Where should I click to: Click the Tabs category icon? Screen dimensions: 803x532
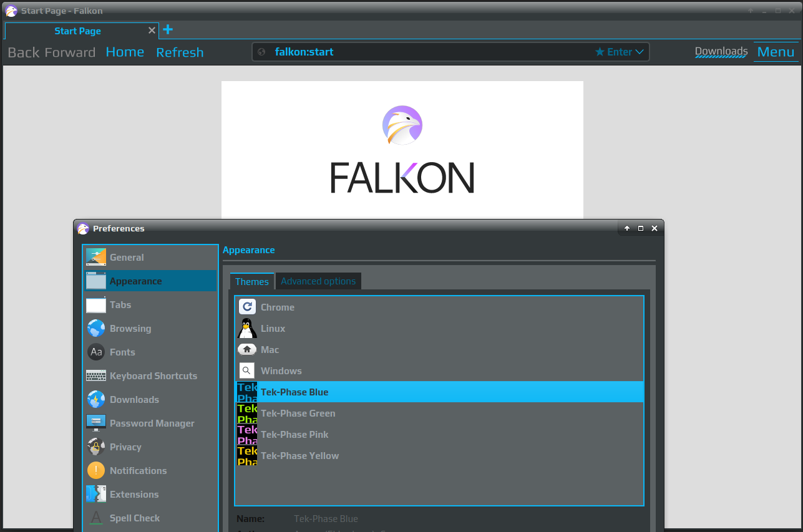[96, 304]
